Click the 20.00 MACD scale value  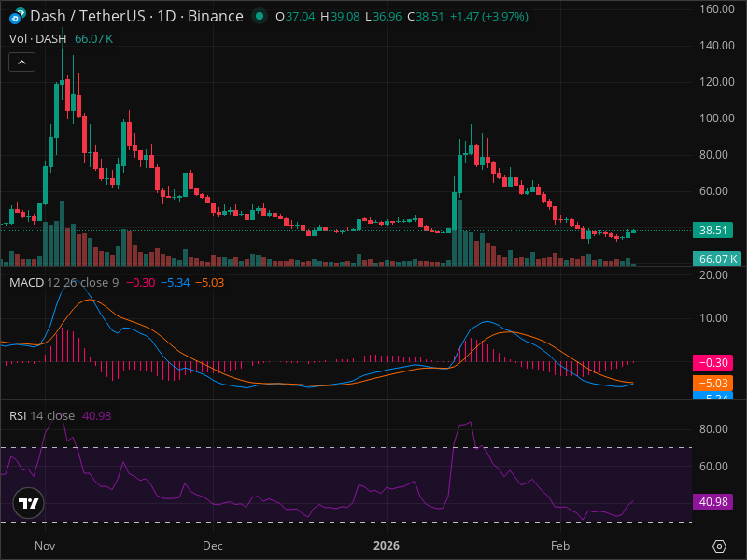[713, 275]
